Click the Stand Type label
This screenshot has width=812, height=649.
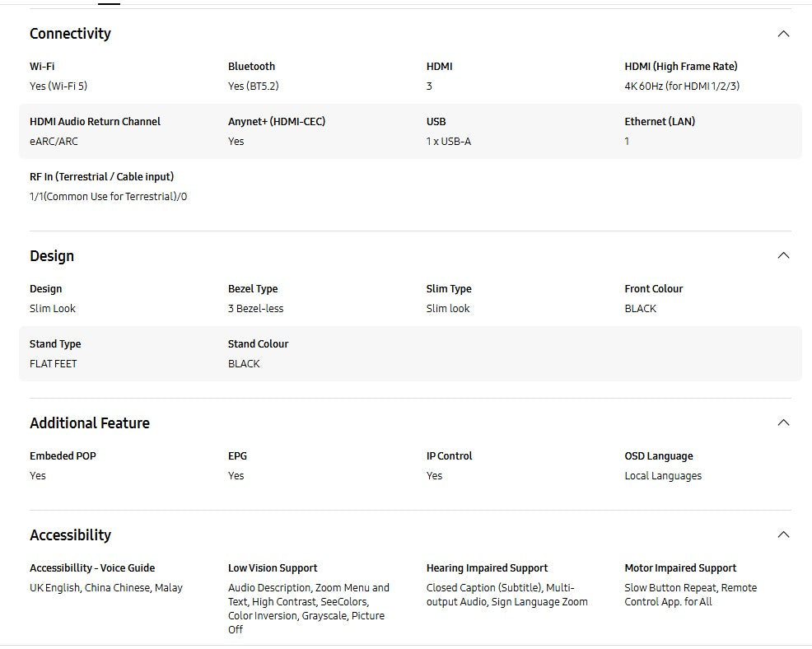point(55,344)
